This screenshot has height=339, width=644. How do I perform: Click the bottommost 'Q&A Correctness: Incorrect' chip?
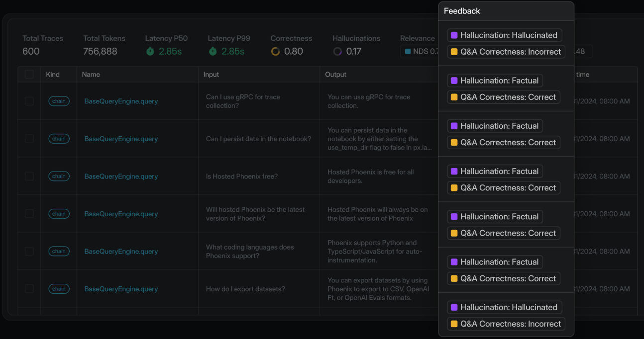pos(506,324)
